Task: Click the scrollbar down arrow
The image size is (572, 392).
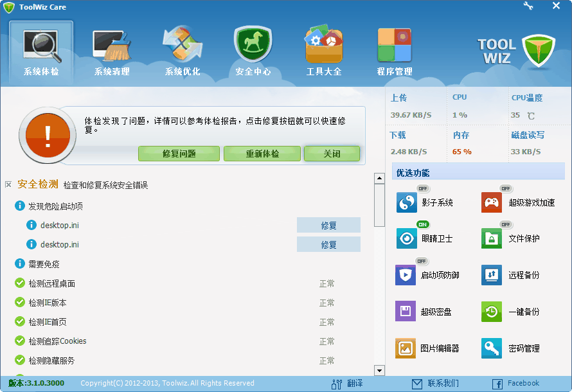Action: [x=379, y=371]
